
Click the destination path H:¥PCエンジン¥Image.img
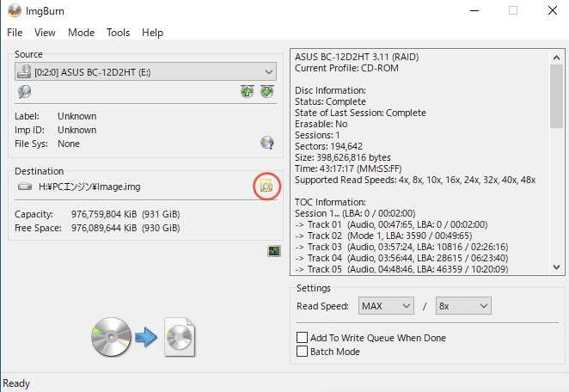point(89,187)
